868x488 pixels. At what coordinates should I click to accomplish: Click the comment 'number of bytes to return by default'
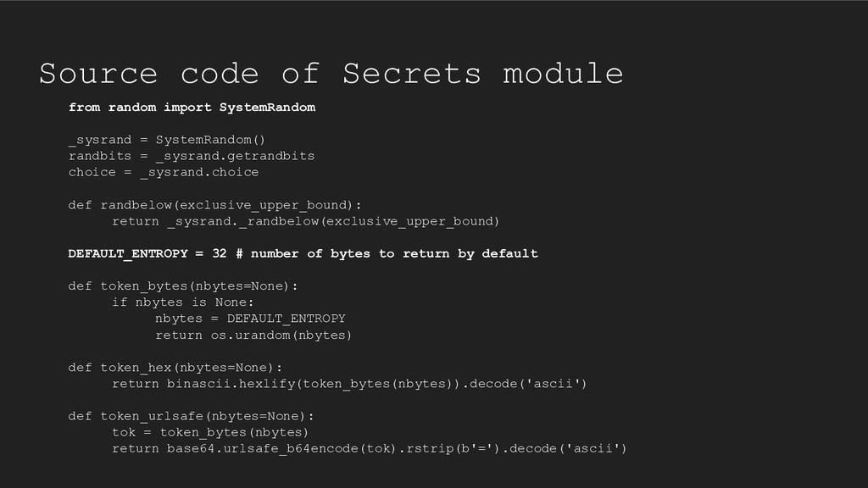(394, 254)
